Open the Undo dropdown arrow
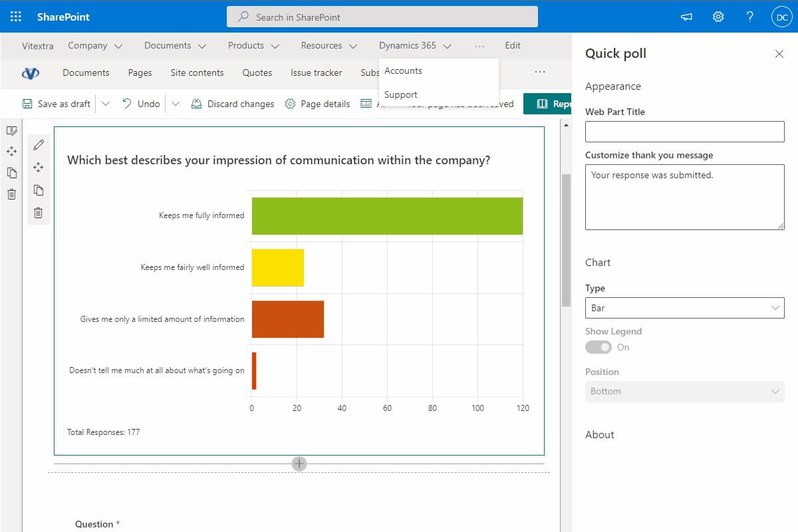Viewport: 798px width, 532px height. point(176,104)
